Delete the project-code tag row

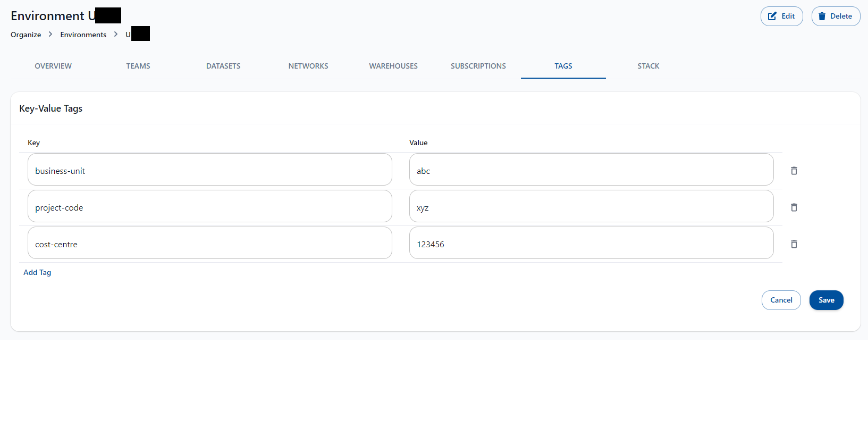tap(794, 207)
